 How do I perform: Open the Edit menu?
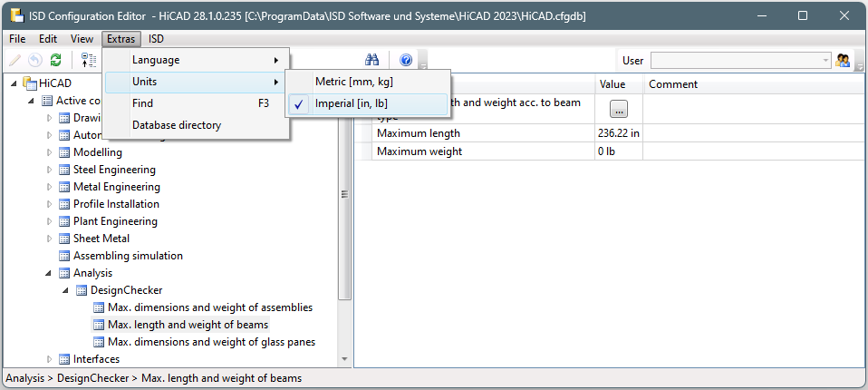pyautogui.click(x=48, y=39)
